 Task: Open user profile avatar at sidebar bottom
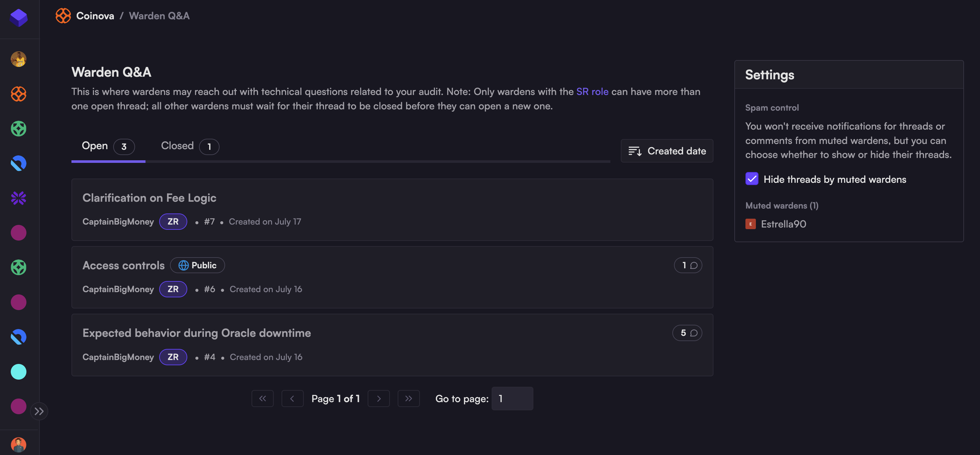(18, 444)
